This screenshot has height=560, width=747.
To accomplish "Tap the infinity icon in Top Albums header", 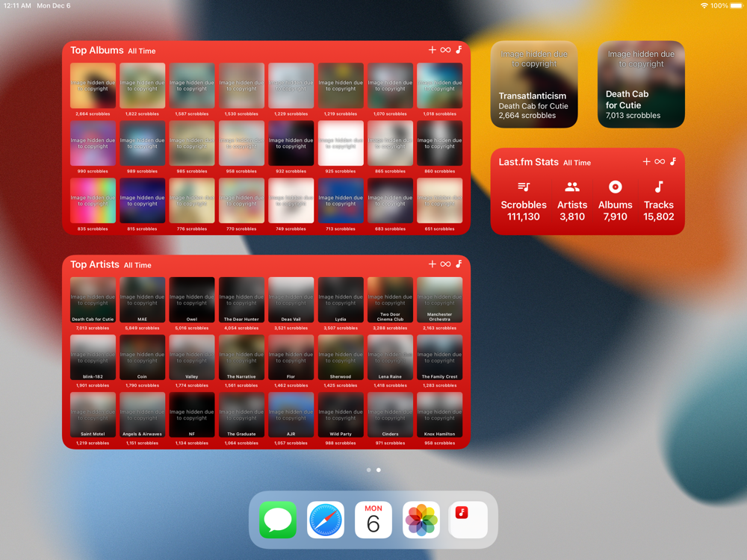I will (x=445, y=49).
